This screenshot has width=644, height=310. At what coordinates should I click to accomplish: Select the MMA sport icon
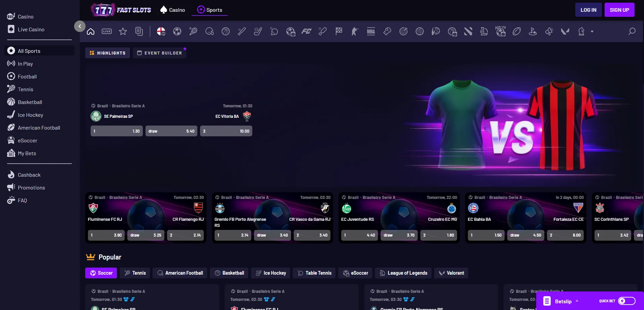click(x=371, y=32)
